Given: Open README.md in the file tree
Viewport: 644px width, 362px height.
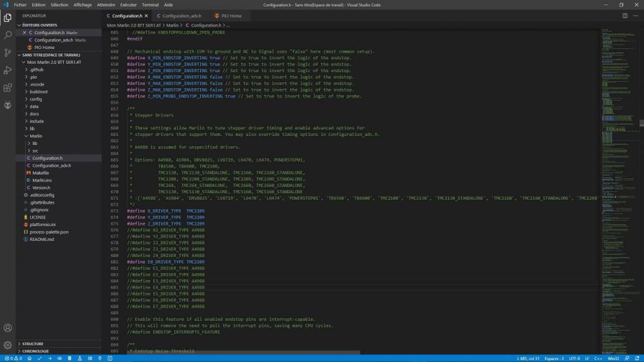Looking at the screenshot, I should pyautogui.click(x=41, y=240).
